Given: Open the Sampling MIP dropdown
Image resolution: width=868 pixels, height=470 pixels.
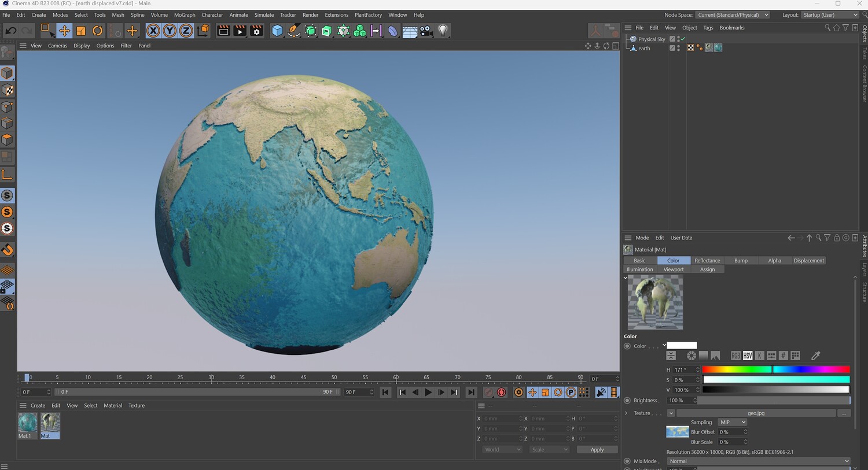Looking at the screenshot, I should pos(732,422).
